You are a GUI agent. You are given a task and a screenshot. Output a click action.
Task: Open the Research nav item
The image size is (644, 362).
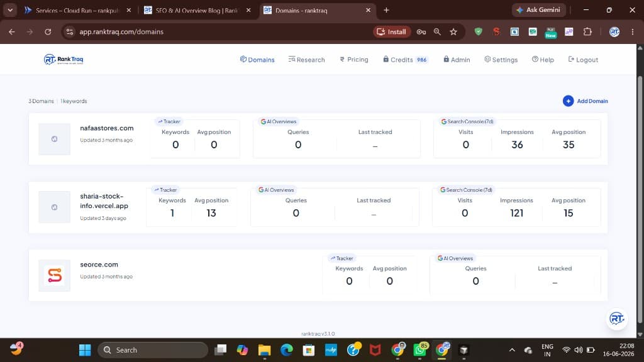click(x=306, y=60)
